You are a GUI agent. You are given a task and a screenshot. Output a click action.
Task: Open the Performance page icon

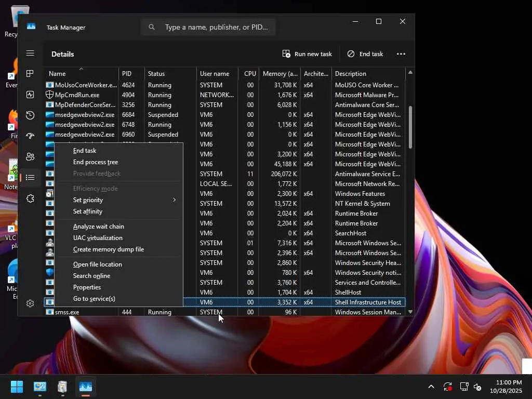30,95
